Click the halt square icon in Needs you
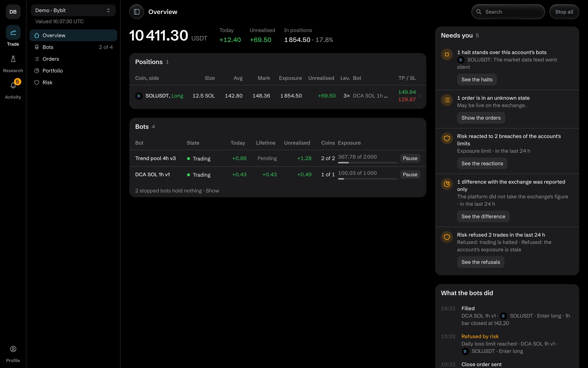 (x=447, y=54)
